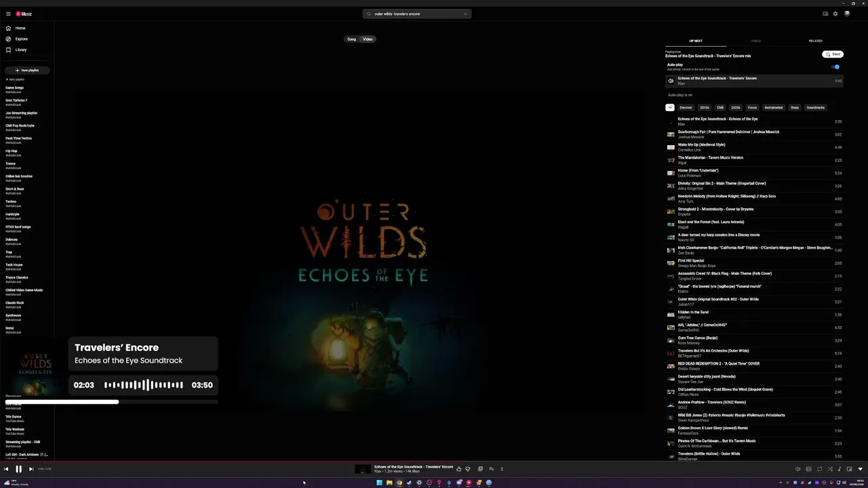
Task: Click the search input field
Action: pos(417,14)
